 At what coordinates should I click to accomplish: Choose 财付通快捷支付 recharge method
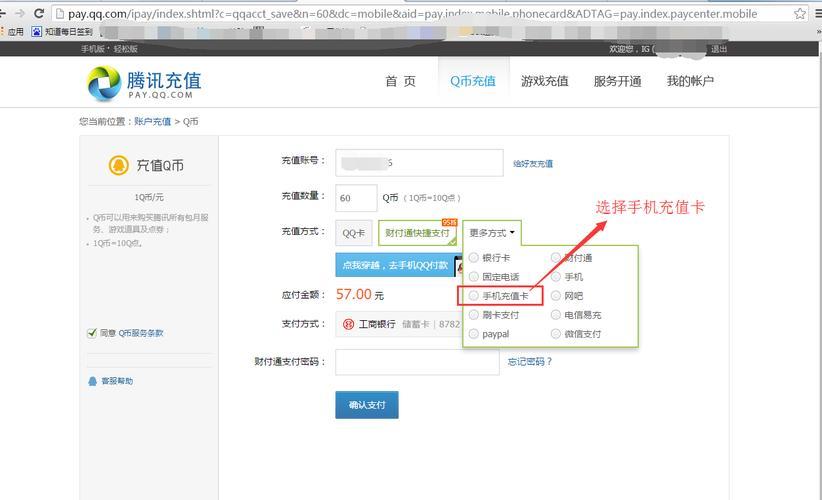(x=418, y=233)
